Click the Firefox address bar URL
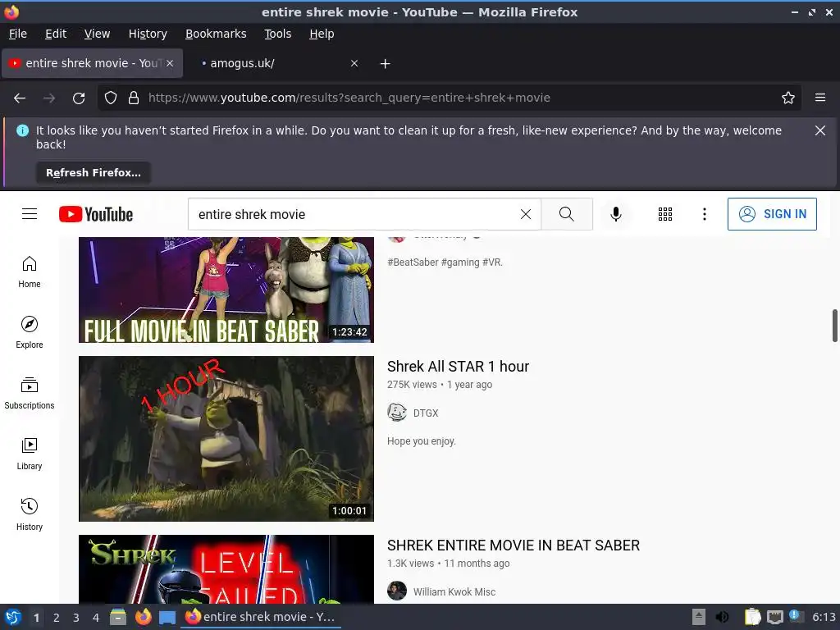This screenshot has width=840, height=630. click(x=349, y=98)
